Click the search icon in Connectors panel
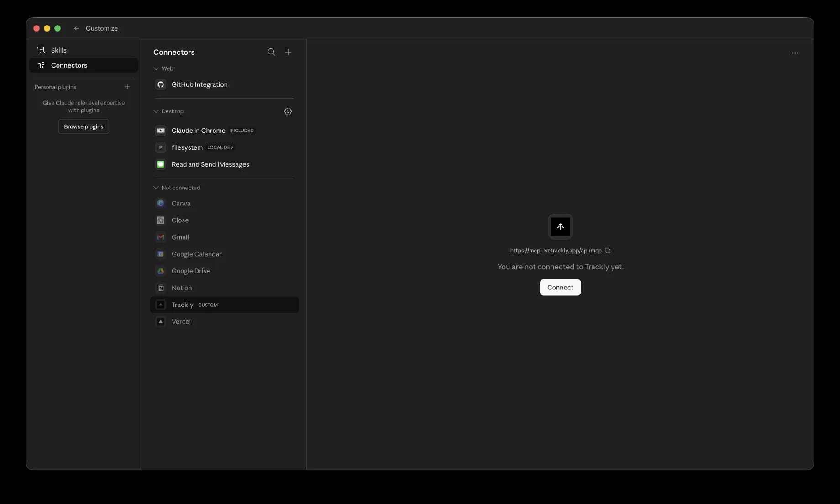The image size is (840, 504). 272,52
